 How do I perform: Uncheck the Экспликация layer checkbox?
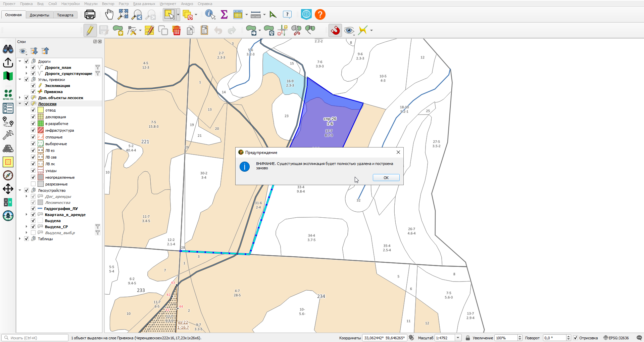33,86
